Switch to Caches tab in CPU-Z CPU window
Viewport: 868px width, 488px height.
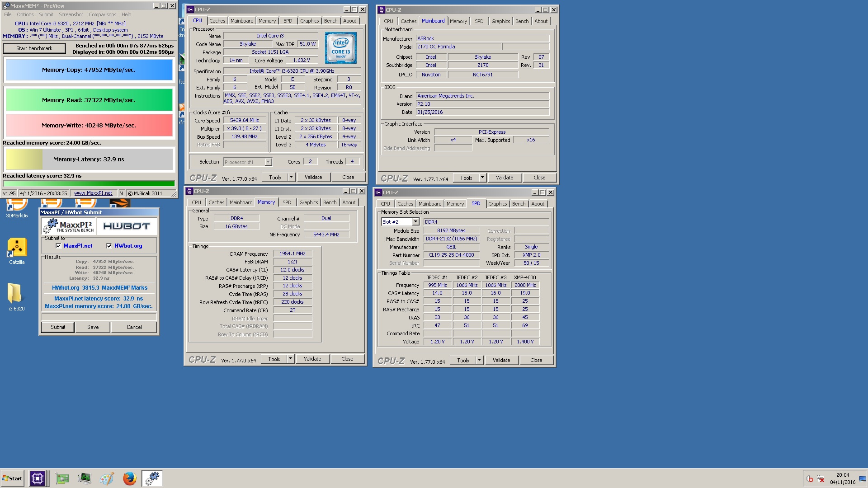pos(217,21)
